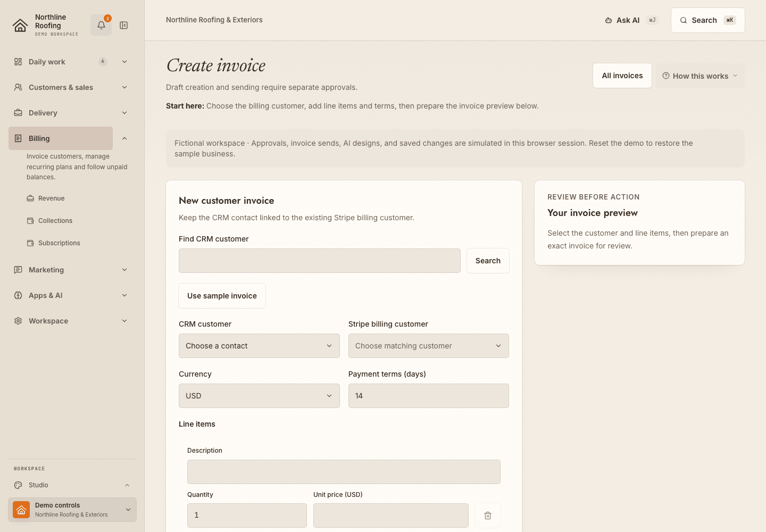Click the Unit price (USD) field
The width and height of the screenshot is (766, 532).
391,516
